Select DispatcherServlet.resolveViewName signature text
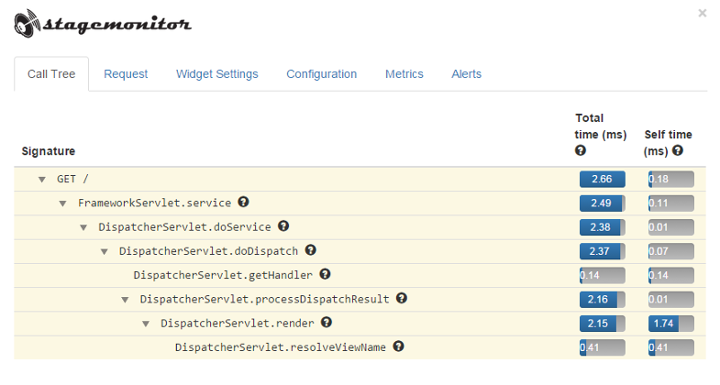 [x=280, y=347]
